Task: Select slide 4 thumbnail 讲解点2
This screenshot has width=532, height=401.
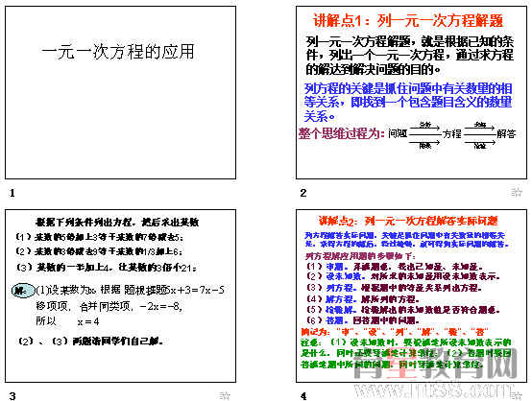Action: point(412,295)
